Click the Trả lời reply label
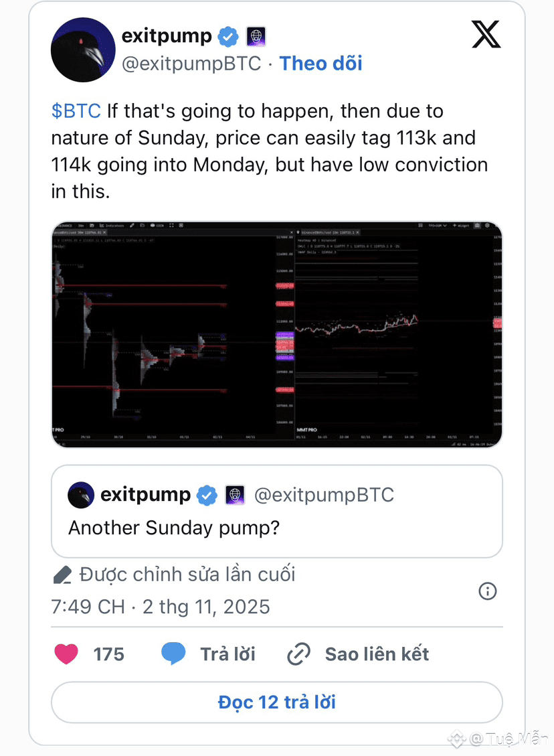Screen dimensions: 554x756 tap(227, 654)
